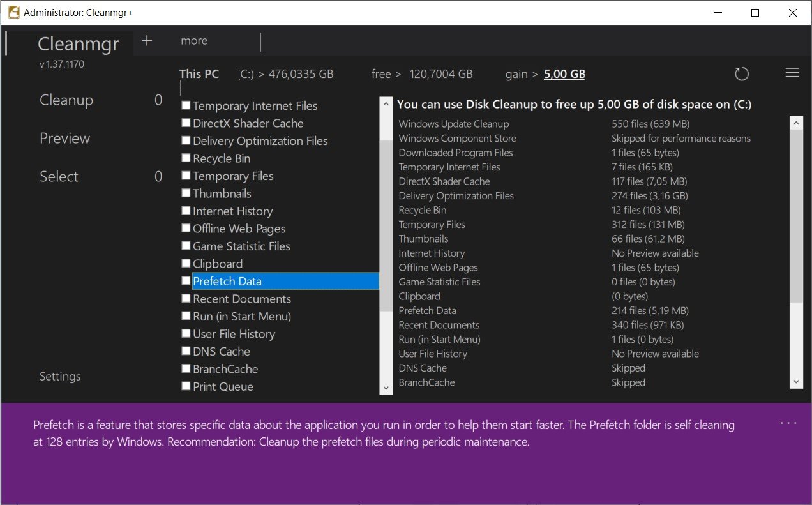Click the checklist scrollbar down arrow
Image resolution: width=812 pixels, height=505 pixels.
pos(386,388)
